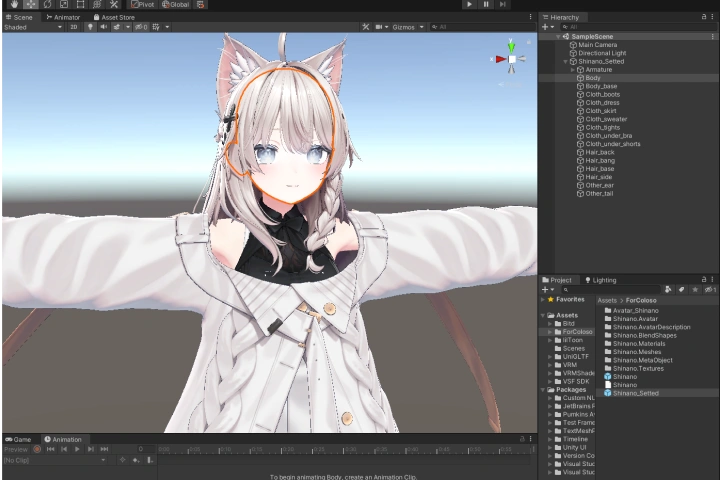Open the No Clip dropdown

[55, 460]
